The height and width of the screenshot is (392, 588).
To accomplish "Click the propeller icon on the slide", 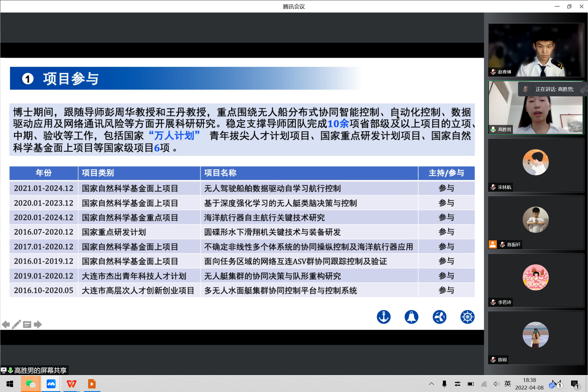I will click(x=439, y=317).
